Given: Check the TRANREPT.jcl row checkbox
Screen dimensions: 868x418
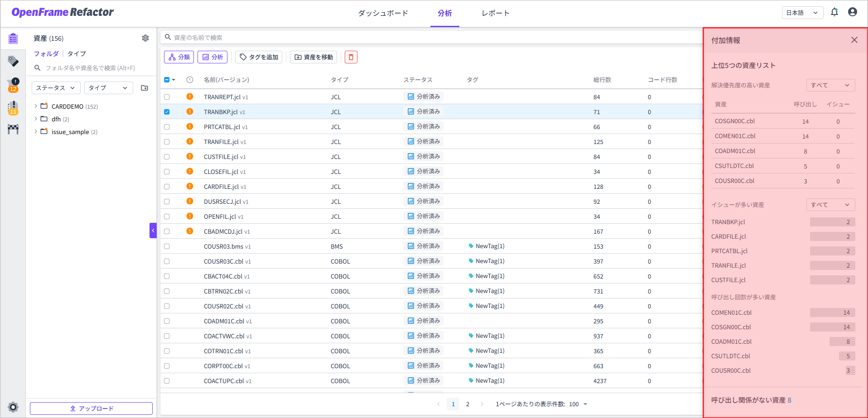Looking at the screenshot, I should pos(167,97).
